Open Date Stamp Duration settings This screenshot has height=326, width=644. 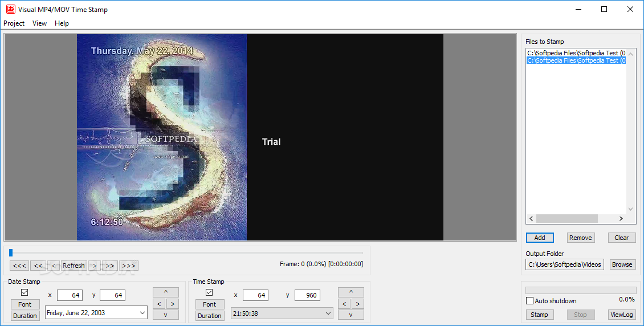coord(25,316)
